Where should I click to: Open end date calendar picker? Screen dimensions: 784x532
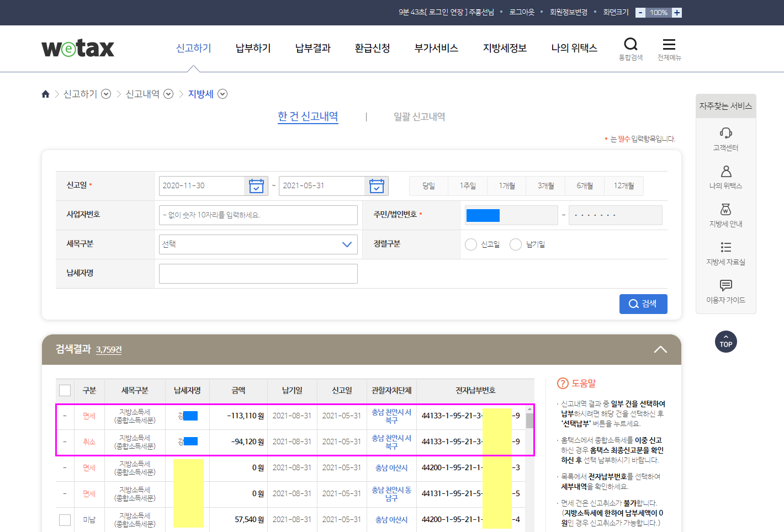(377, 186)
